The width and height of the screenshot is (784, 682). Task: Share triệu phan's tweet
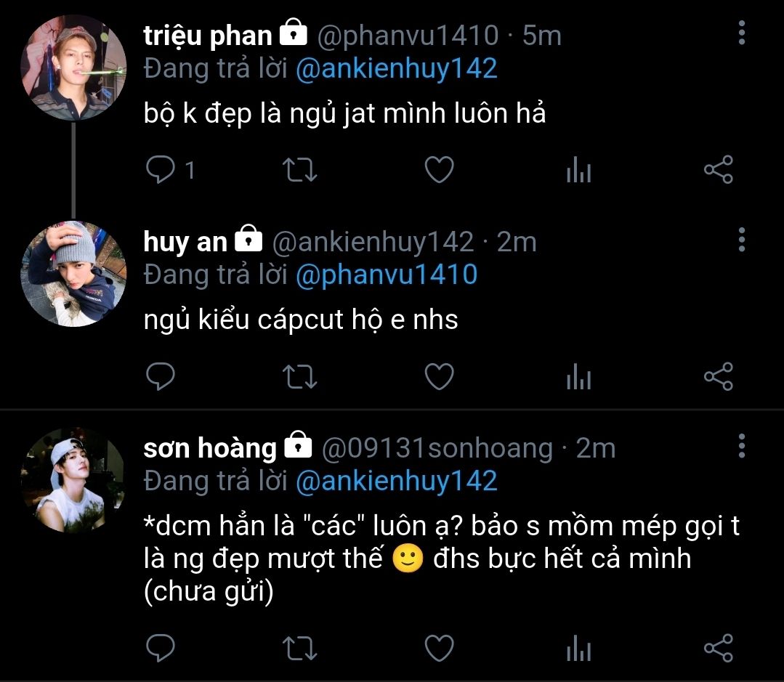tap(718, 170)
